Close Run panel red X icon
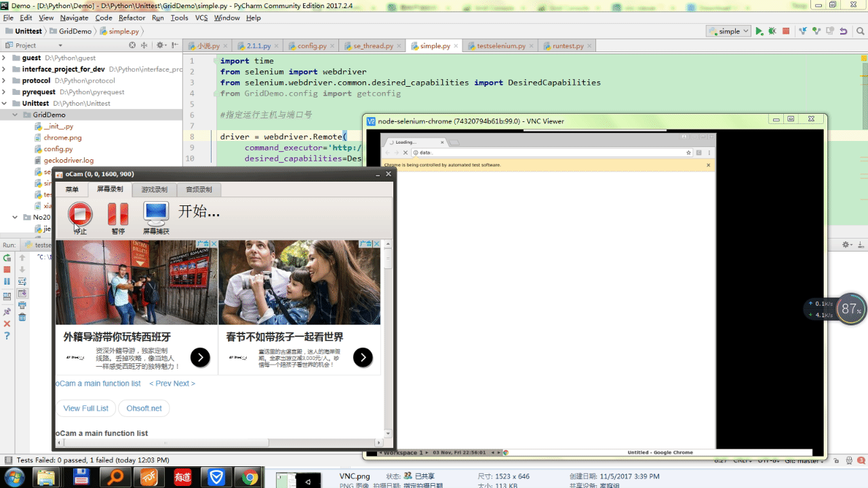Screen dimensions: 868x488 [7, 324]
